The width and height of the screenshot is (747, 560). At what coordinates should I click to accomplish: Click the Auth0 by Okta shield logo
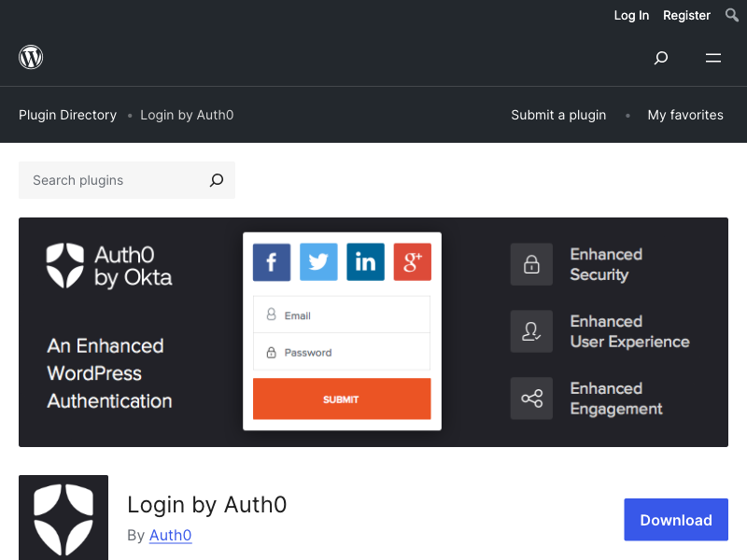point(65,265)
